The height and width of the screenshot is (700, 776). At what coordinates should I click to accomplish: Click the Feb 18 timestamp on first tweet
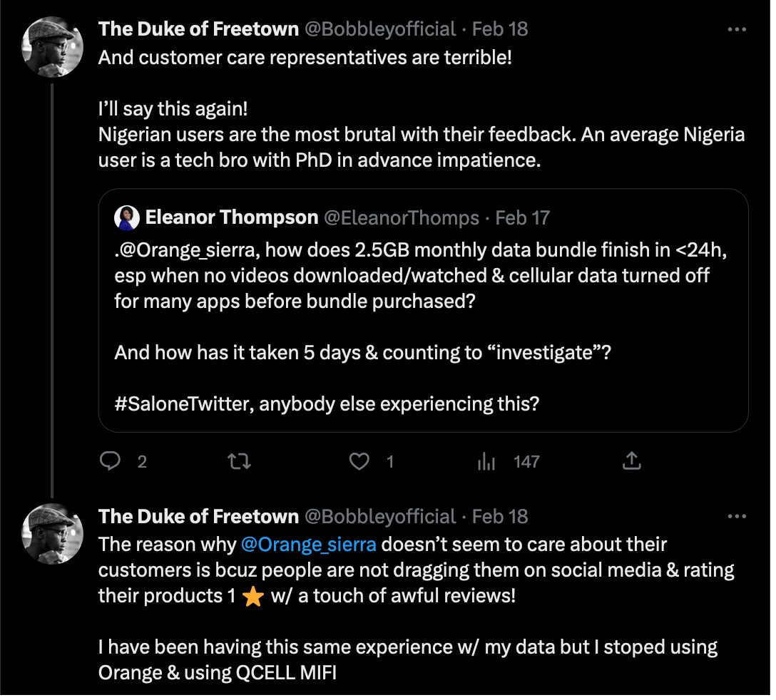tap(499, 29)
